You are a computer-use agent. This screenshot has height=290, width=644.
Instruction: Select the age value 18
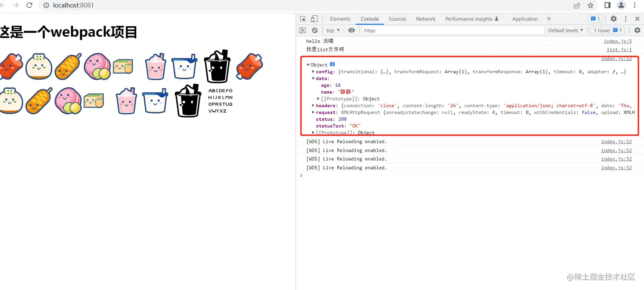coord(338,85)
